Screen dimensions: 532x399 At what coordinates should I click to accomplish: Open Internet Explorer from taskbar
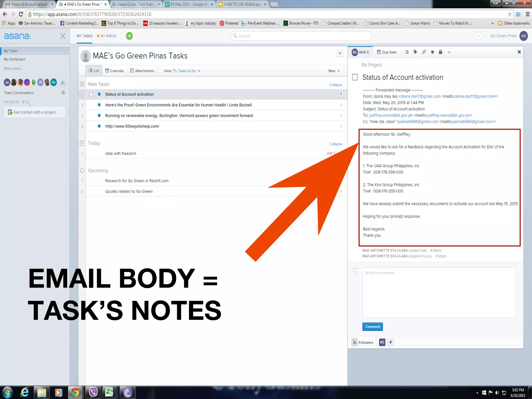point(24,392)
